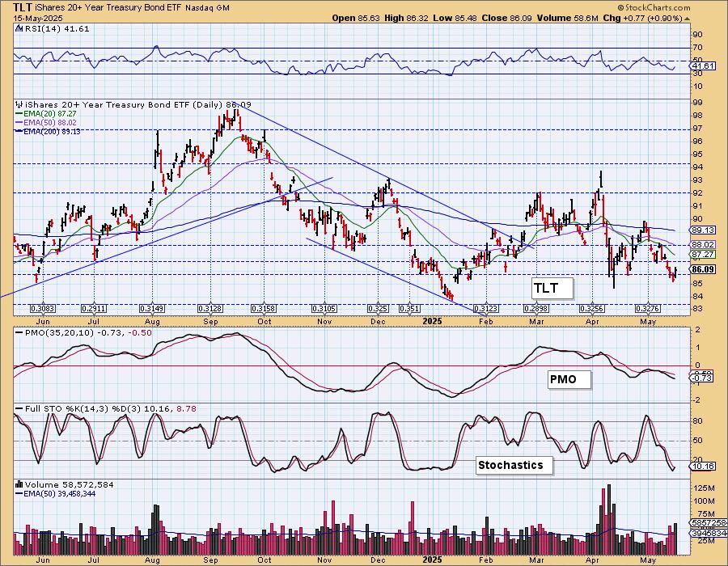This screenshot has width=728, height=566.
Task: Click the PMO annotation box
Action: click(x=569, y=379)
